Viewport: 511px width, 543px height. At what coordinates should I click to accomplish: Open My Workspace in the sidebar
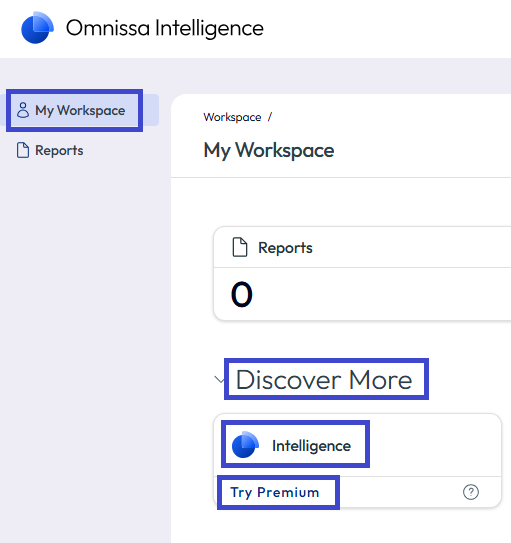pos(80,110)
